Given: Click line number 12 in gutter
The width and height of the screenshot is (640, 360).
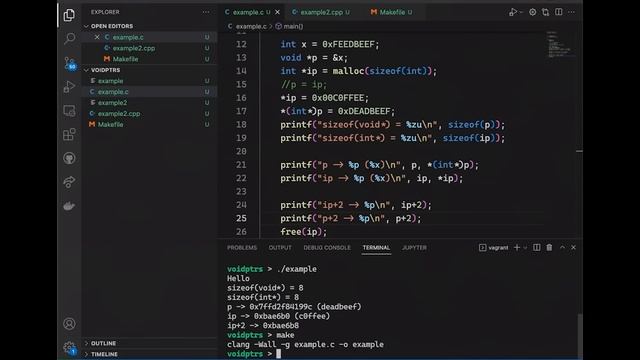Looking at the screenshot, I should [x=241, y=44].
